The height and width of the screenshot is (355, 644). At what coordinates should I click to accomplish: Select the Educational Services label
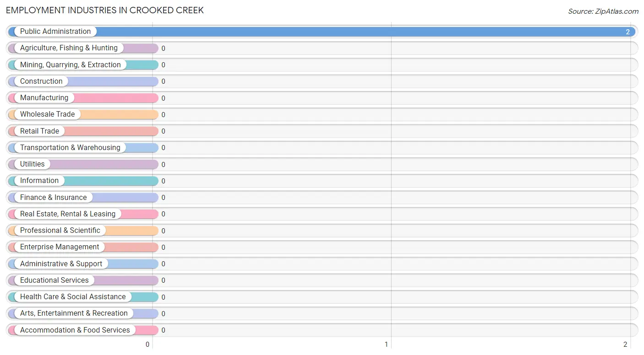[55, 280]
